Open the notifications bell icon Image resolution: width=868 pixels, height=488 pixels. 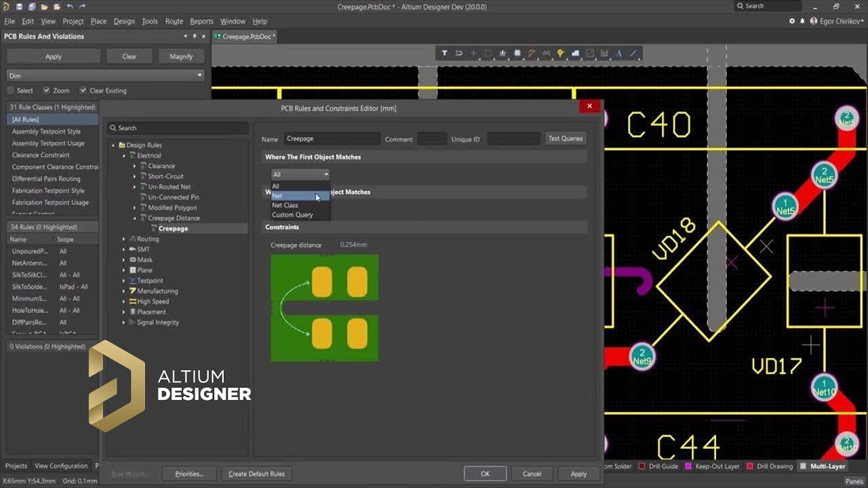[x=803, y=21]
